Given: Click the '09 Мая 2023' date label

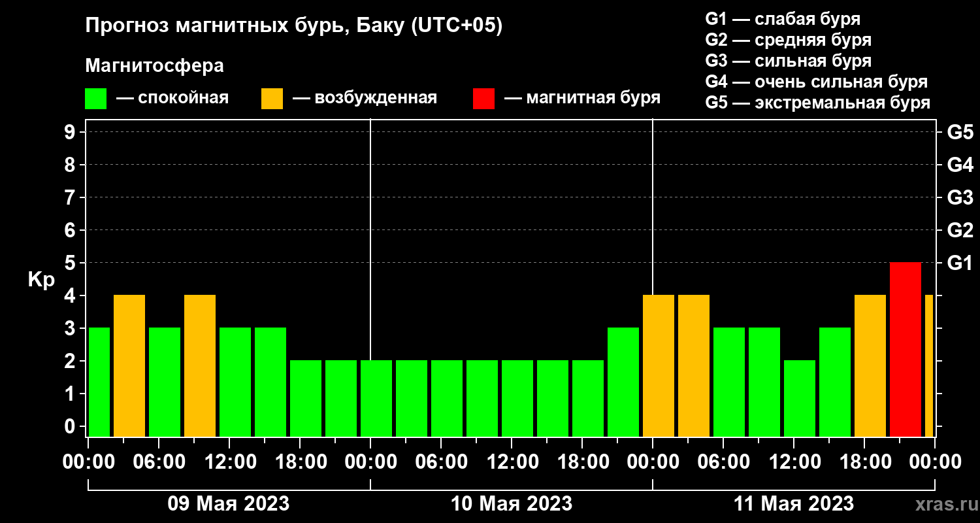Looking at the screenshot, I should [x=229, y=504].
